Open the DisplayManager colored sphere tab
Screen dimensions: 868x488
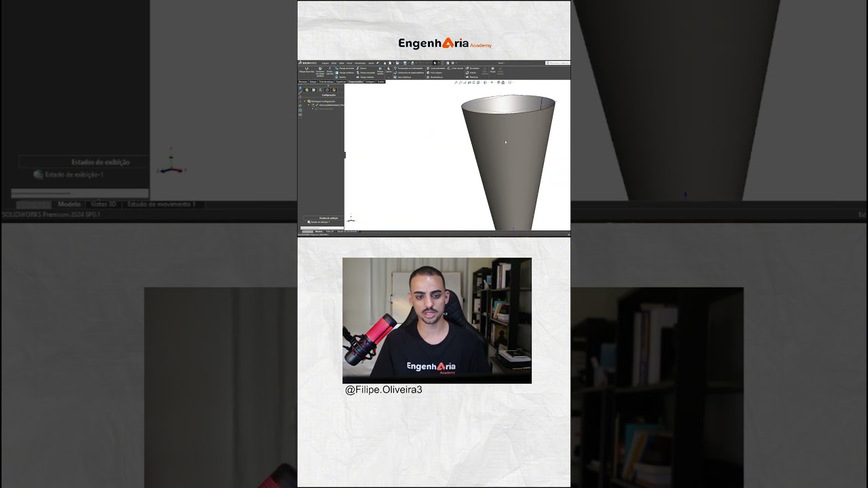tap(334, 90)
